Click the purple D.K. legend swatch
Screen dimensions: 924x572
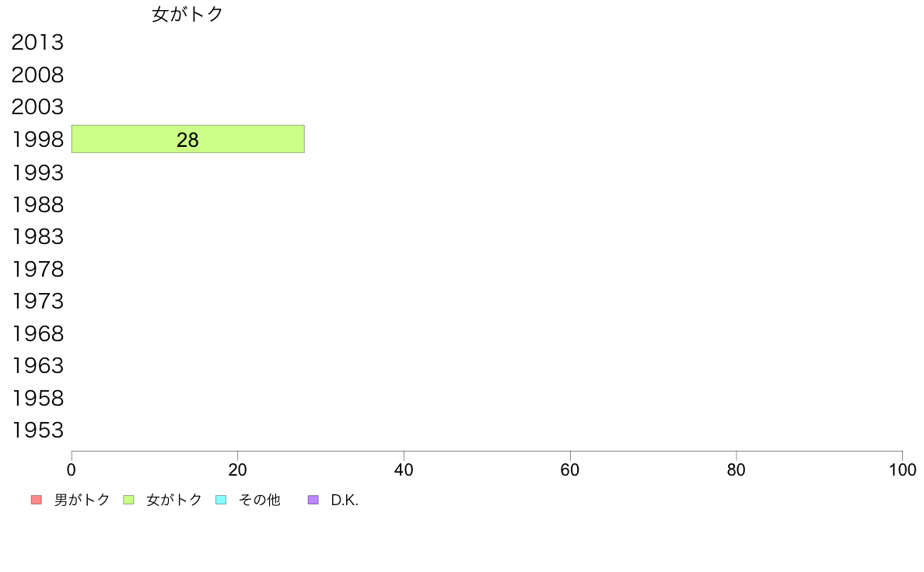click(313, 500)
